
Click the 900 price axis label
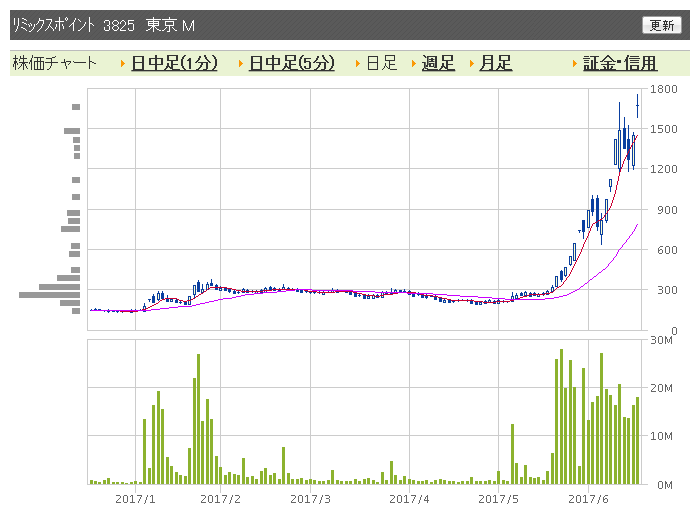667,210
